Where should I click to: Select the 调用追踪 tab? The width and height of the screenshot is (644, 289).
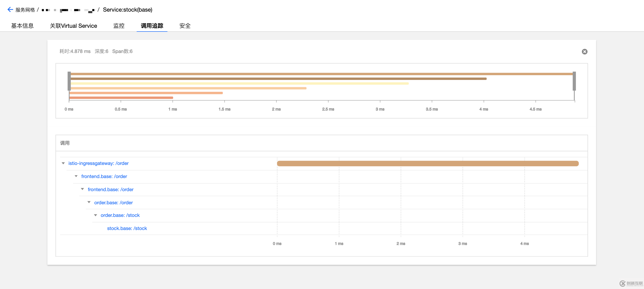152,26
